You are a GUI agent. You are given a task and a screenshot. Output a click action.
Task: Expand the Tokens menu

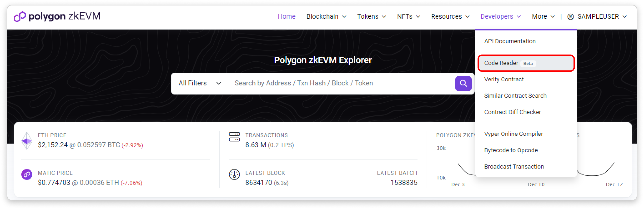tap(371, 17)
